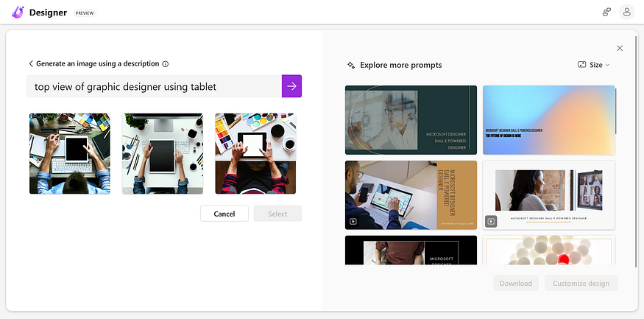Click the Download button
The width and height of the screenshot is (644, 319).
(x=516, y=283)
